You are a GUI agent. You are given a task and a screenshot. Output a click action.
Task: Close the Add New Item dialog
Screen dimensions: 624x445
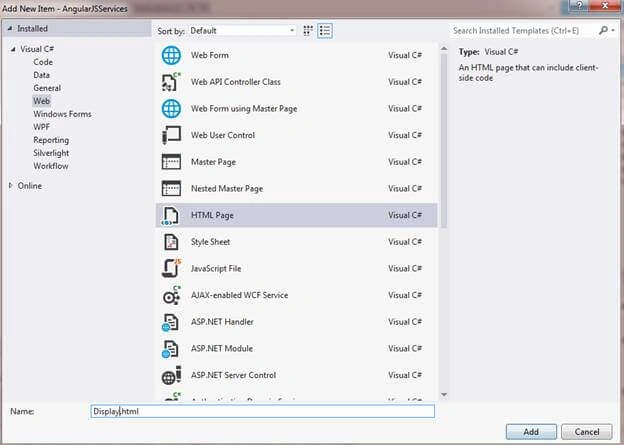(604, 6)
